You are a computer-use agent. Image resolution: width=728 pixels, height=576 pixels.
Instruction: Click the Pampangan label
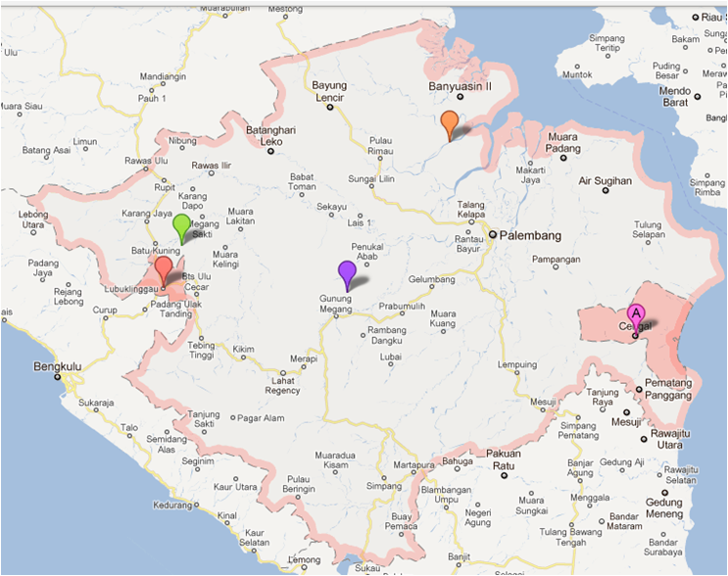click(556, 259)
